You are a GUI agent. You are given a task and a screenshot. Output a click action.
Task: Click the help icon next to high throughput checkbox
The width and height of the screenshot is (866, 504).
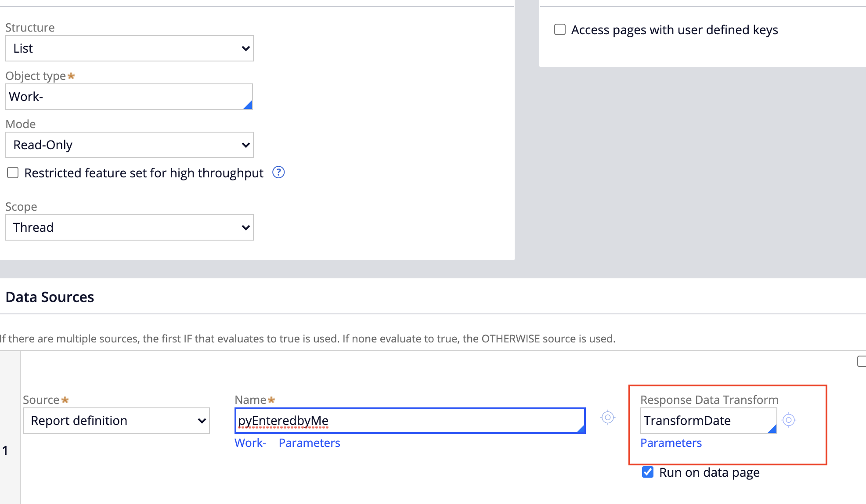coord(279,173)
